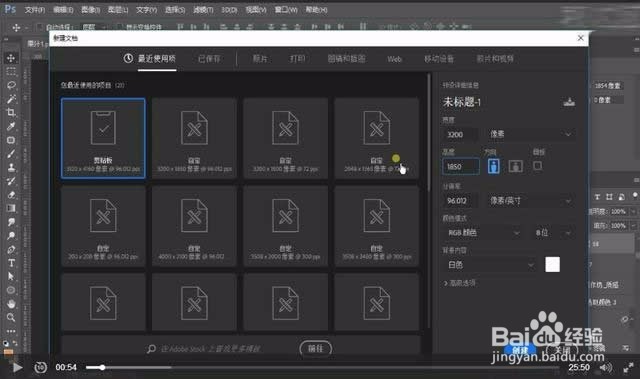Switch to the 已保存 tab

(209, 59)
